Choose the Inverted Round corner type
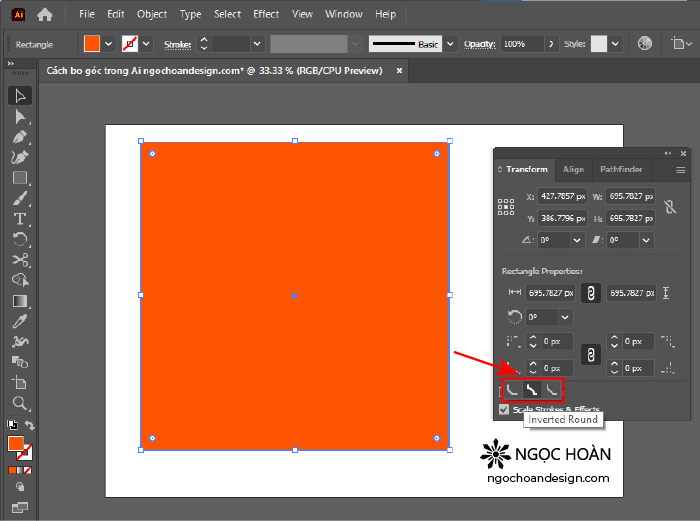 (533, 390)
